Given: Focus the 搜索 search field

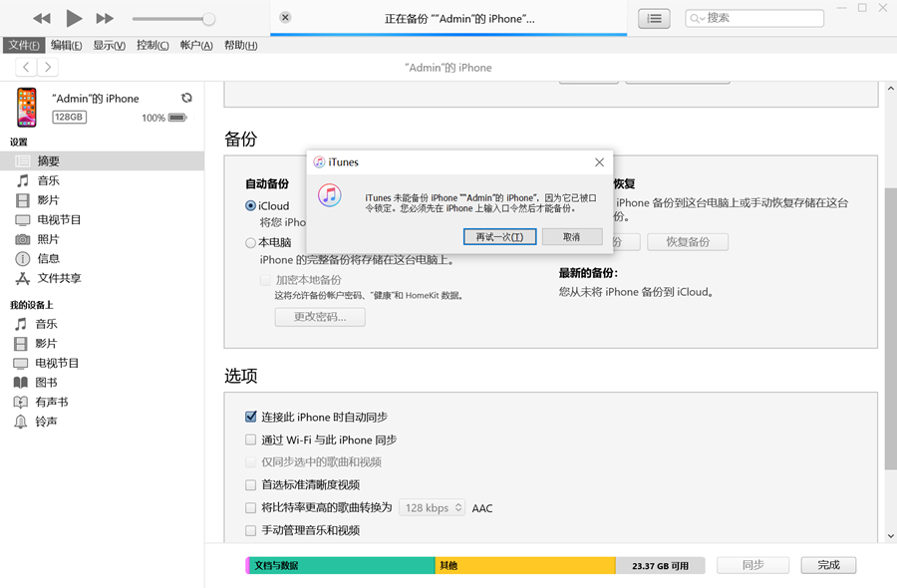Looking at the screenshot, I should (754, 18).
